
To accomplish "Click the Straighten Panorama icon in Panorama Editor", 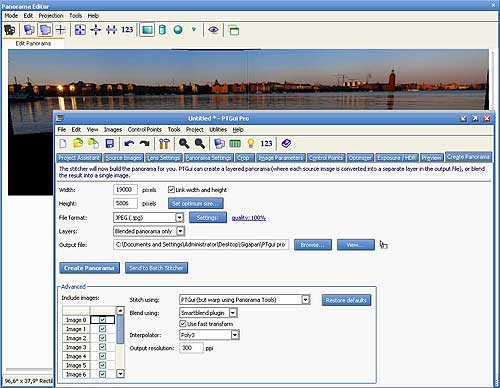I will tap(111, 30).
